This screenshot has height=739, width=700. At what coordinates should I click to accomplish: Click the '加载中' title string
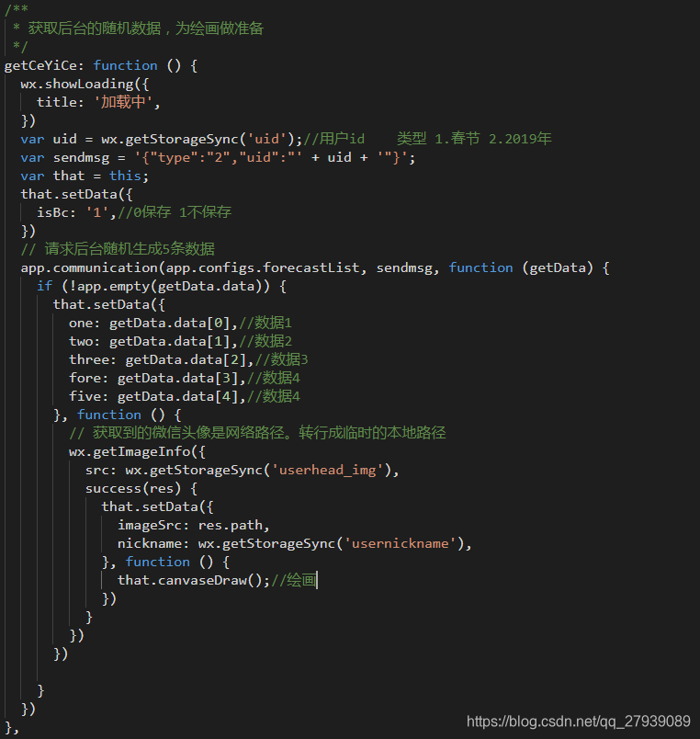click(x=123, y=102)
